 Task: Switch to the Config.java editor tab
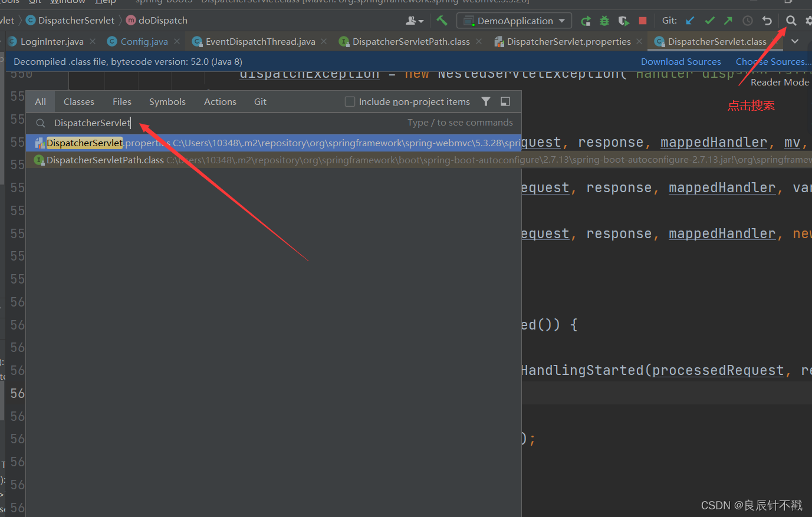[144, 42]
